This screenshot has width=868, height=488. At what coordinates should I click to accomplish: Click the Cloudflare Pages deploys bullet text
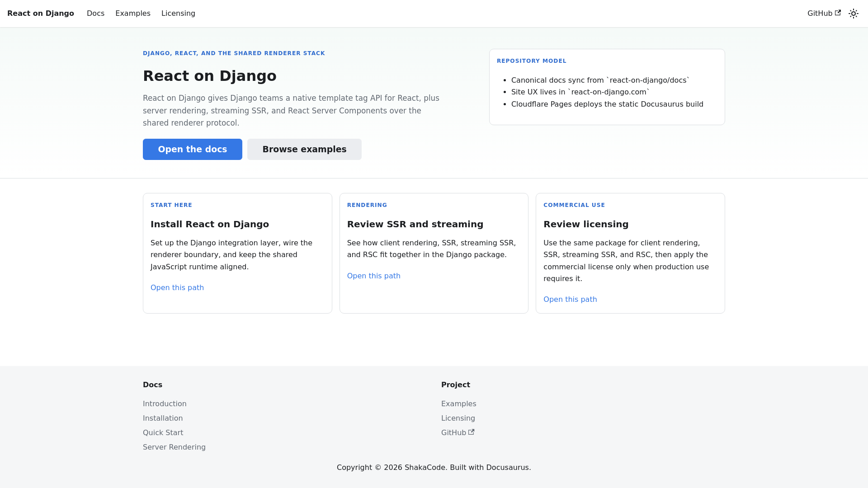pyautogui.click(x=607, y=104)
